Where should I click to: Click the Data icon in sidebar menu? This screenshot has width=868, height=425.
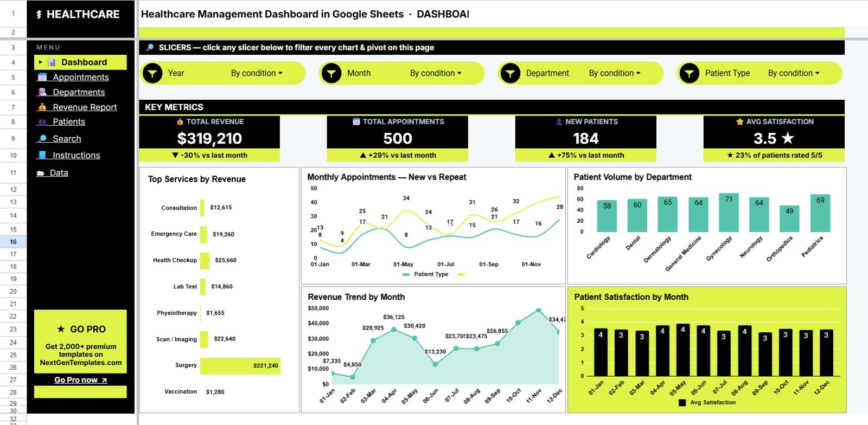(x=41, y=173)
